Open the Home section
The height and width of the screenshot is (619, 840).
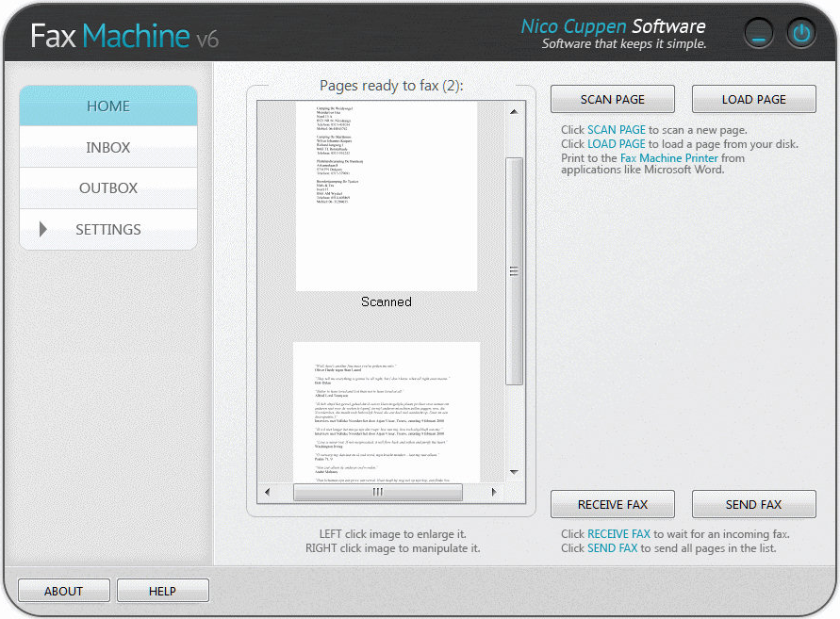[x=108, y=106]
